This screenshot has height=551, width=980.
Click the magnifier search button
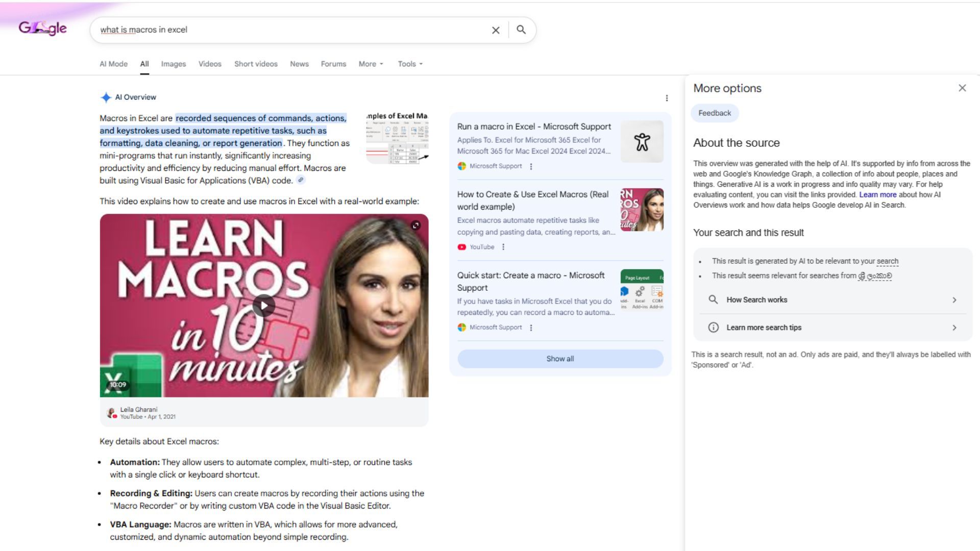(x=521, y=30)
